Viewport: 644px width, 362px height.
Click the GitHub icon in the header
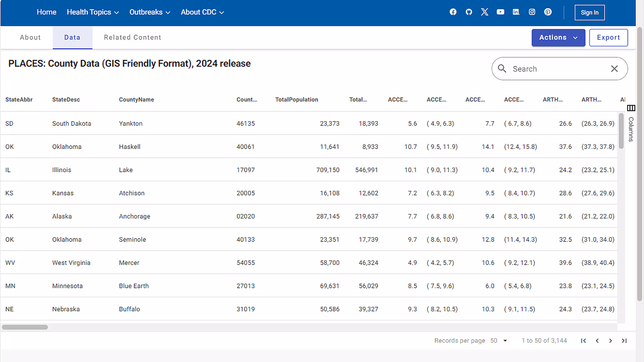click(x=469, y=12)
